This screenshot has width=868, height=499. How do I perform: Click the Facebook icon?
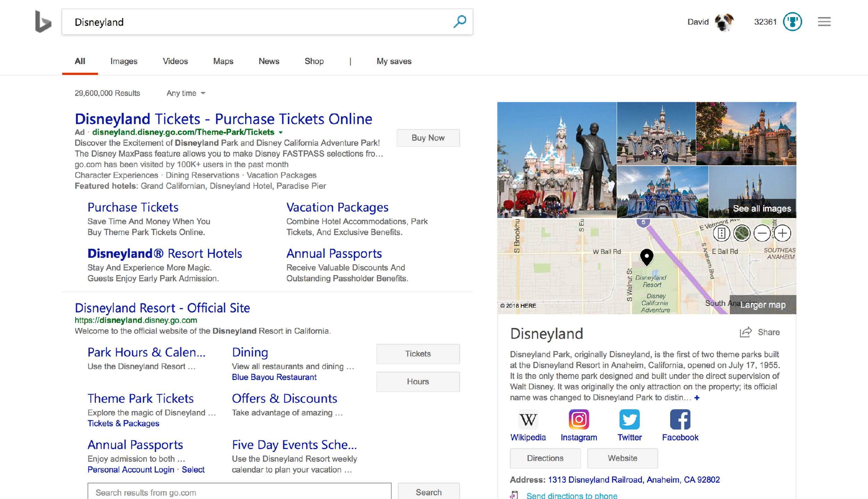(680, 419)
